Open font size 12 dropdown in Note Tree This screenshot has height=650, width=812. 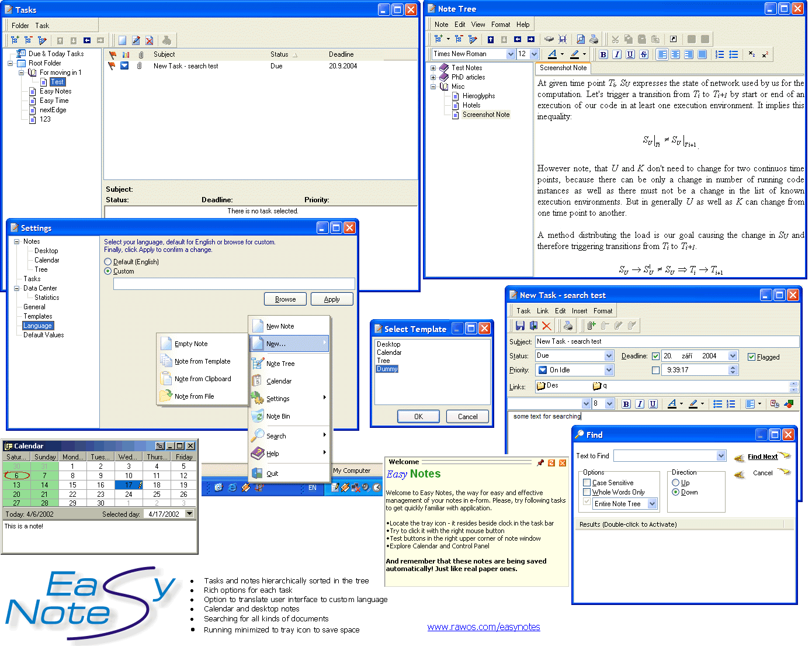coord(535,54)
